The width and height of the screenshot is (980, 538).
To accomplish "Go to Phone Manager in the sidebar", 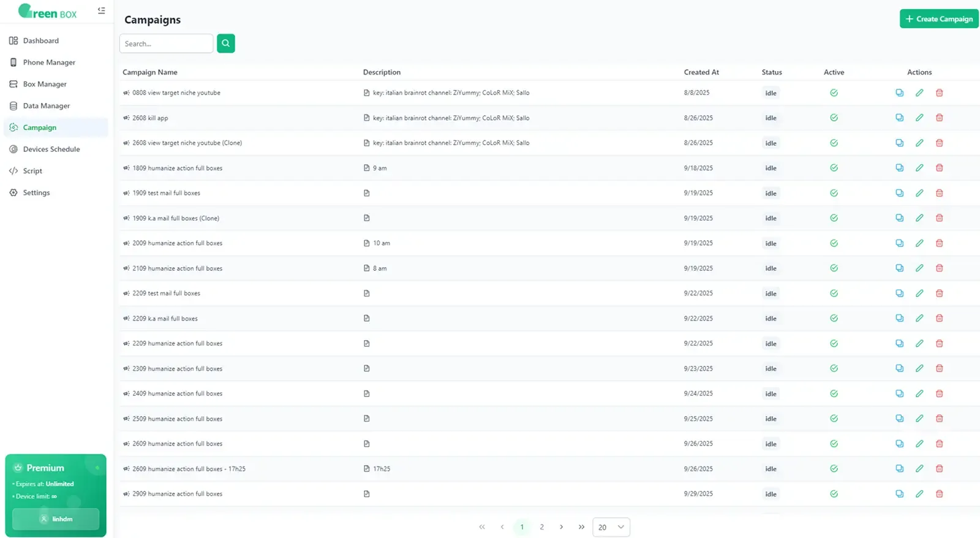I will 56,63.
